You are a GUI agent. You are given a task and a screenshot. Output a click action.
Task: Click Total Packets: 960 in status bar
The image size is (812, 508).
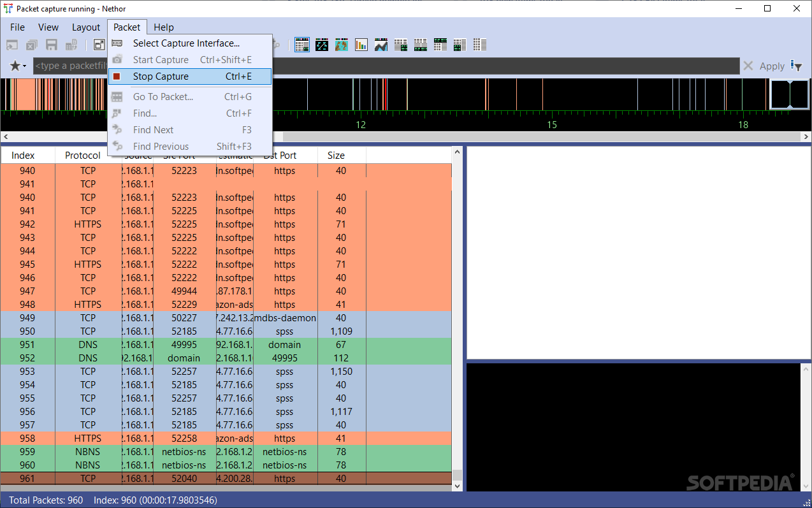46,500
